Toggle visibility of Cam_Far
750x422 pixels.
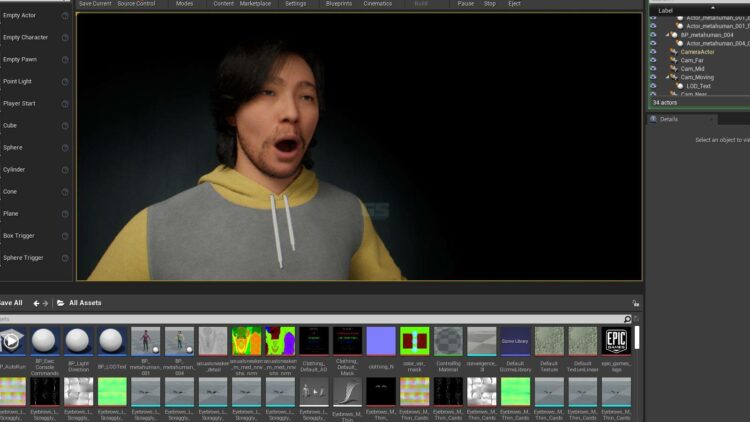653,60
